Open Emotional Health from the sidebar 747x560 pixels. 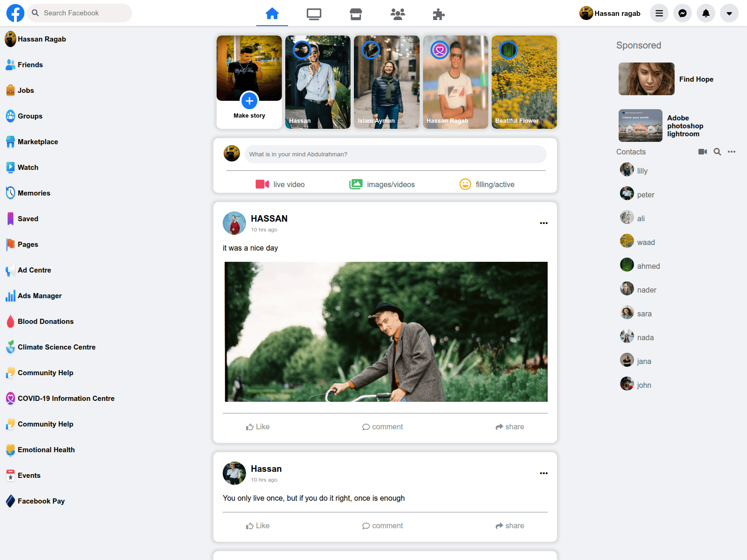point(40,450)
